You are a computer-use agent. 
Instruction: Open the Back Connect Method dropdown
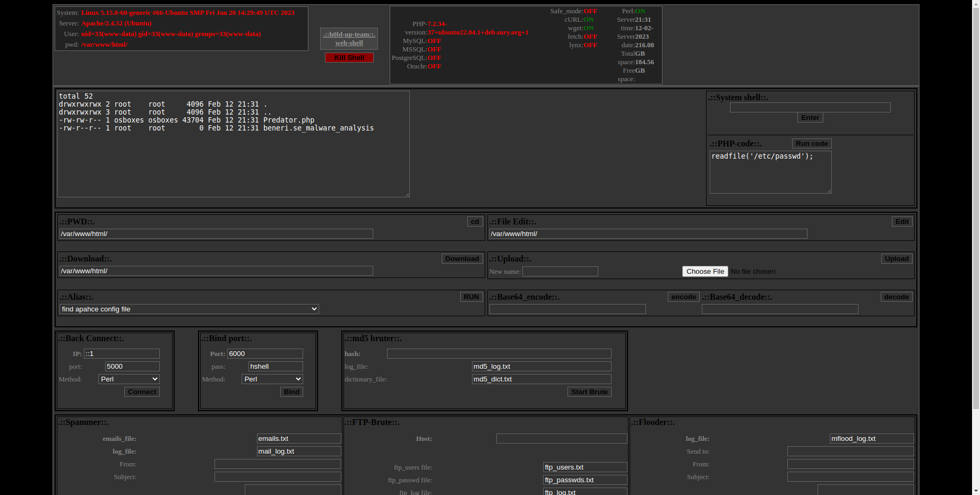point(129,379)
